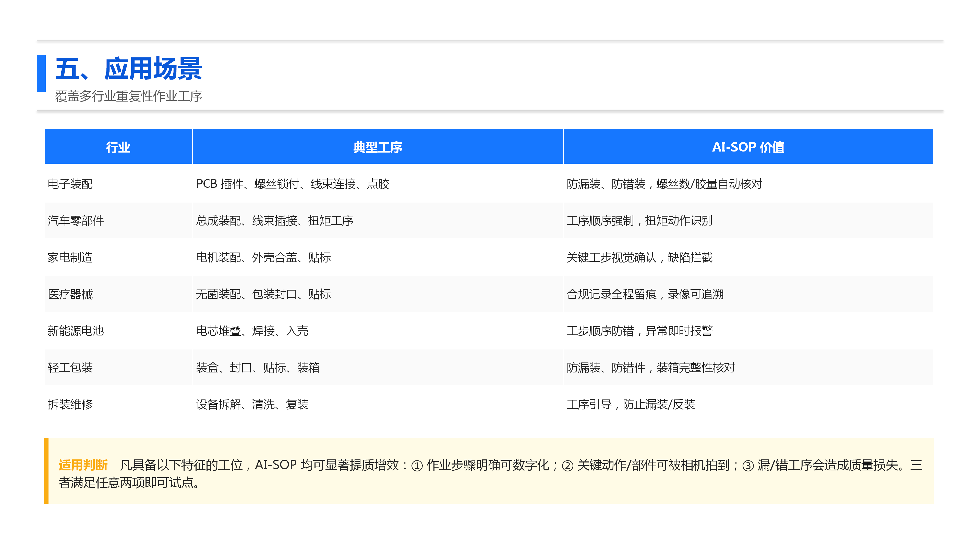Select the subtitle 覆盖多行业重复性作业工序
Image resolution: width=980 pixels, height=551 pixels.
[x=129, y=96]
